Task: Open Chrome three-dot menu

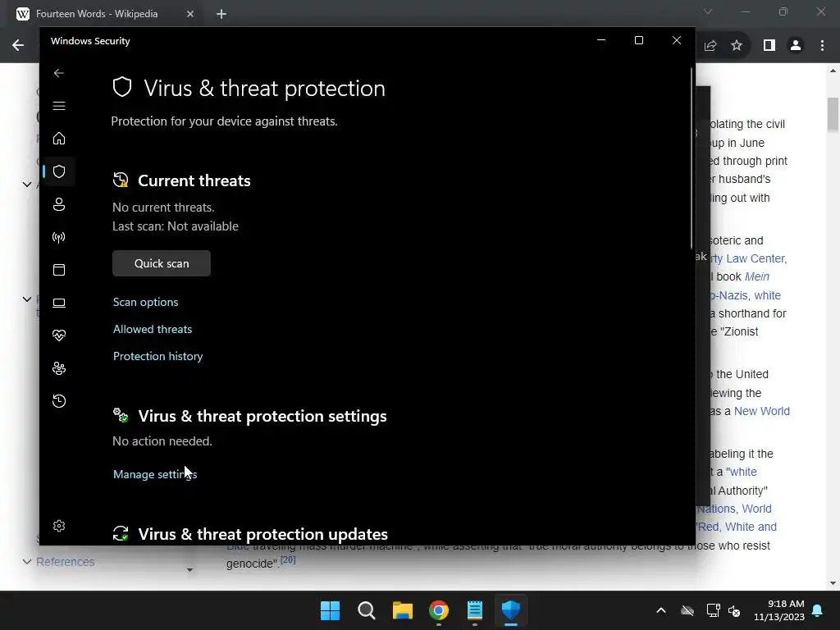Action: click(822, 46)
